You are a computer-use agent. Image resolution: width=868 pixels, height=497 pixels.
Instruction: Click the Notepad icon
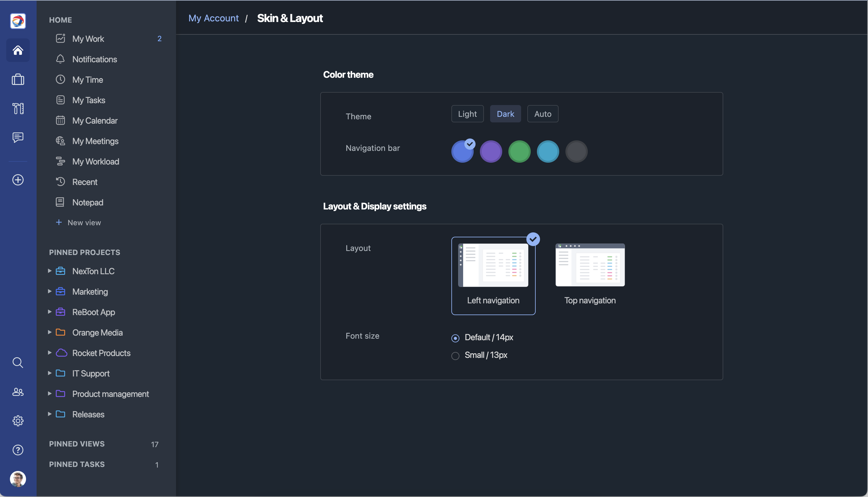point(60,202)
